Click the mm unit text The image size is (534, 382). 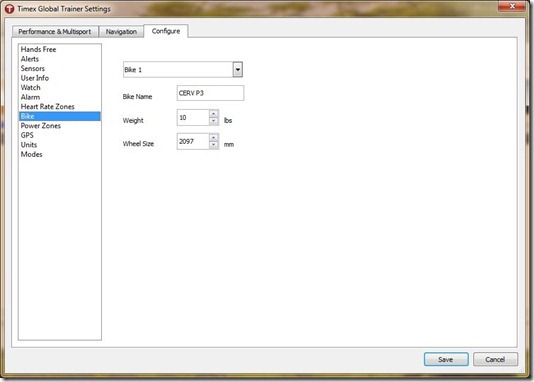pos(229,145)
